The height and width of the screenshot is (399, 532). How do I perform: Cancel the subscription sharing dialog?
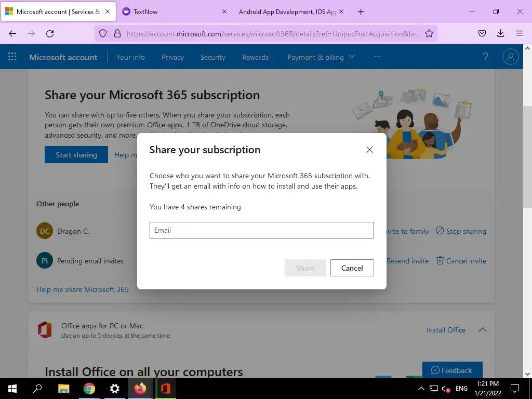(x=352, y=268)
